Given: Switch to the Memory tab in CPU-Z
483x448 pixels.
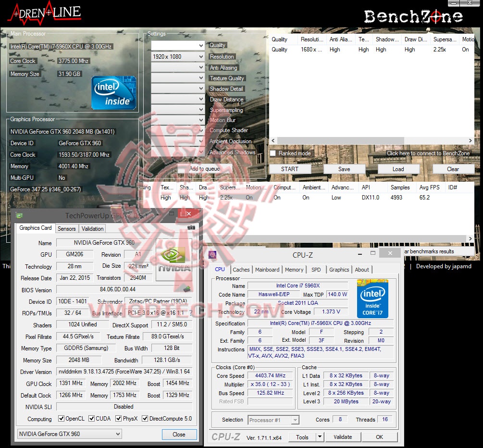Looking at the screenshot, I should click(294, 270).
